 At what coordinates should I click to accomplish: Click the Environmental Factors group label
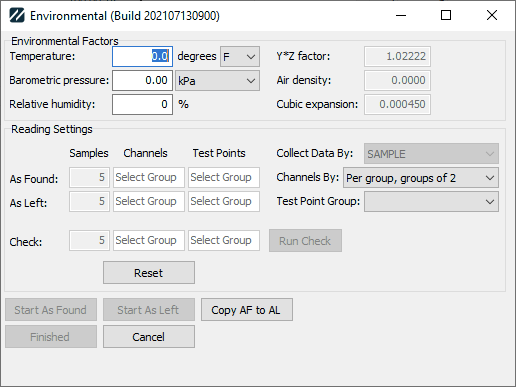click(x=65, y=41)
